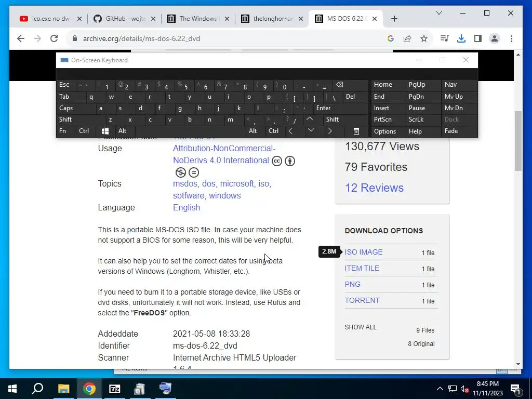Open the PNG download option
This screenshot has height=399, width=532.
tap(353, 284)
